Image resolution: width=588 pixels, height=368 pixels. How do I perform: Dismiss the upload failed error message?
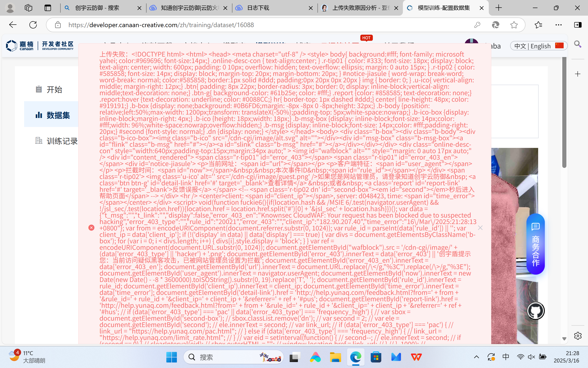480,227
